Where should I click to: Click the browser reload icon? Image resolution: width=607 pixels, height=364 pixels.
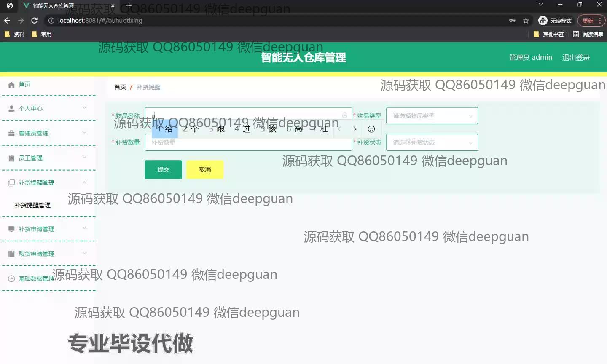[x=35, y=20]
